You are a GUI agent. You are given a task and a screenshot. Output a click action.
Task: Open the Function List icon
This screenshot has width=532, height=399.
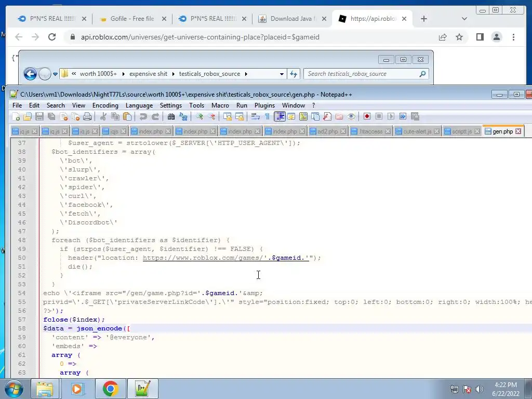pyautogui.click(x=327, y=117)
